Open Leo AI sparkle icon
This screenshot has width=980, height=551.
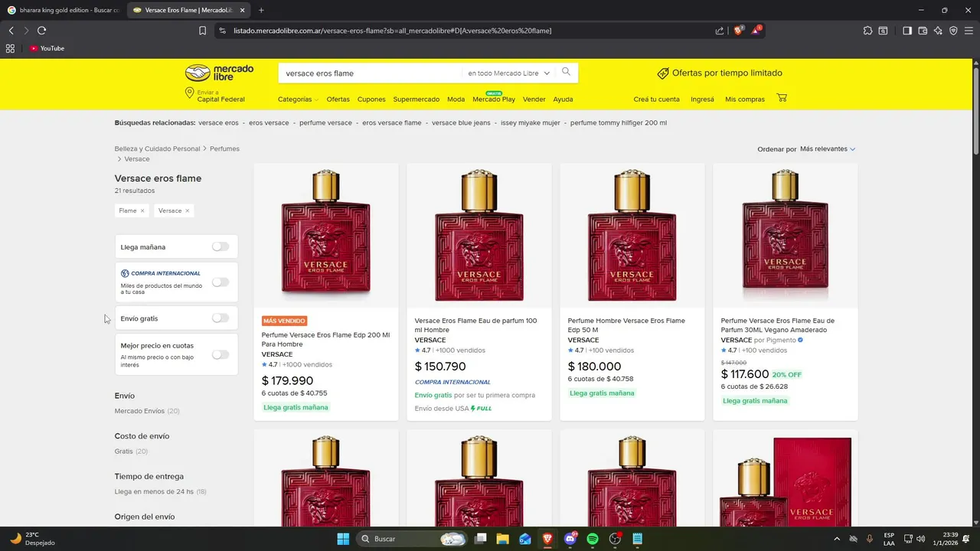tap(938, 31)
